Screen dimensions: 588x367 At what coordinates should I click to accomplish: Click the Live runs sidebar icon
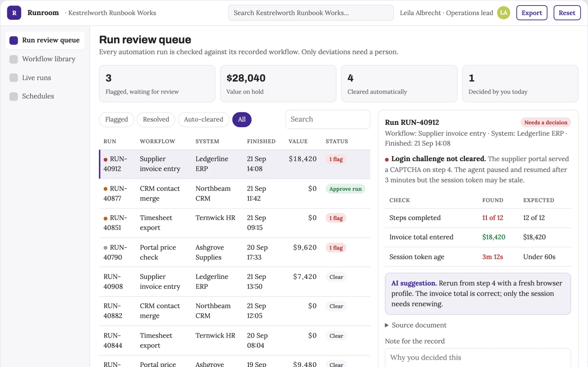(14, 78)
